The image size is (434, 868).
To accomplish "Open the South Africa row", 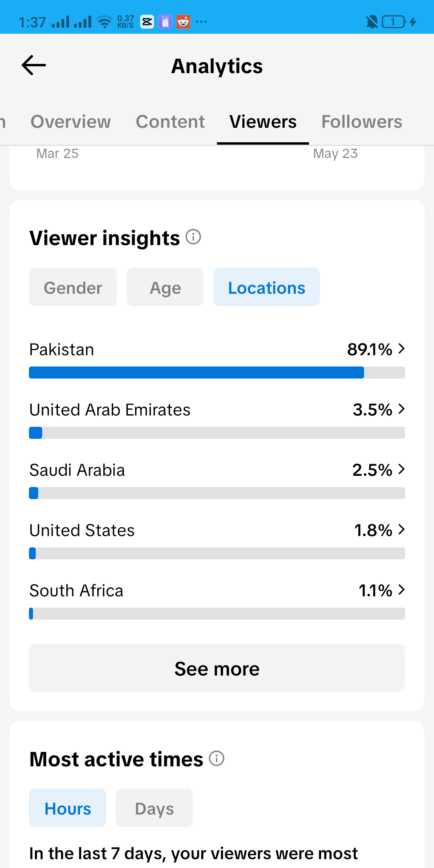I will [x=217, y=600].
